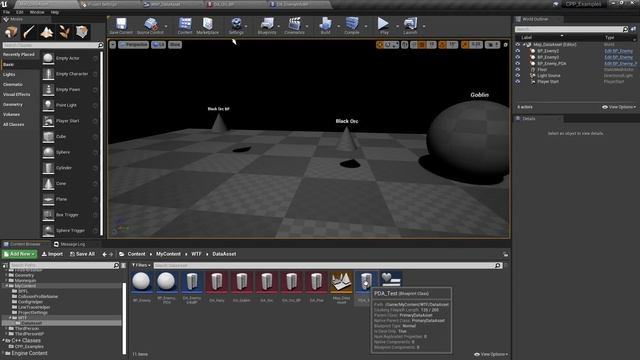Toggle visibility of BP_Enemy2 in outliner
Viewport: 640px width, 360px height.
coord(518,51)
